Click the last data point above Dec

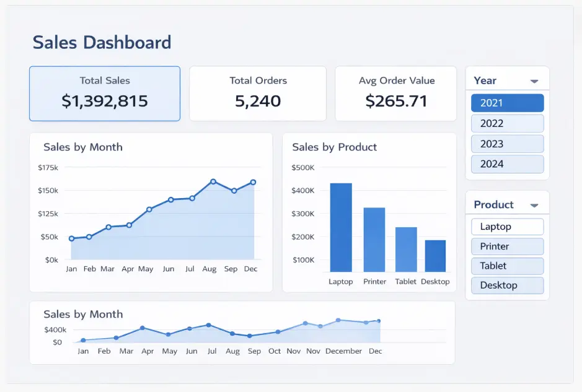point(253,182)
